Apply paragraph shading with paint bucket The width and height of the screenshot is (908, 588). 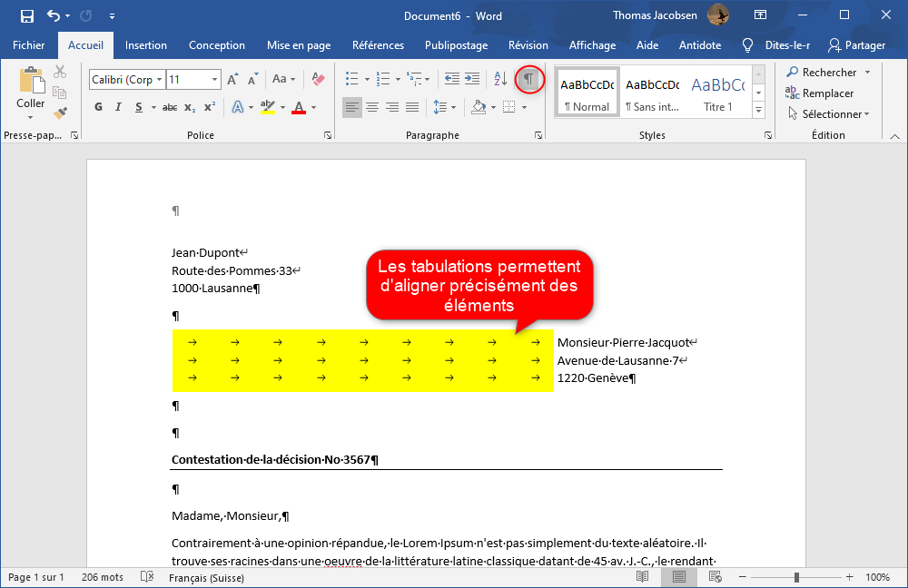pos(479,107)
